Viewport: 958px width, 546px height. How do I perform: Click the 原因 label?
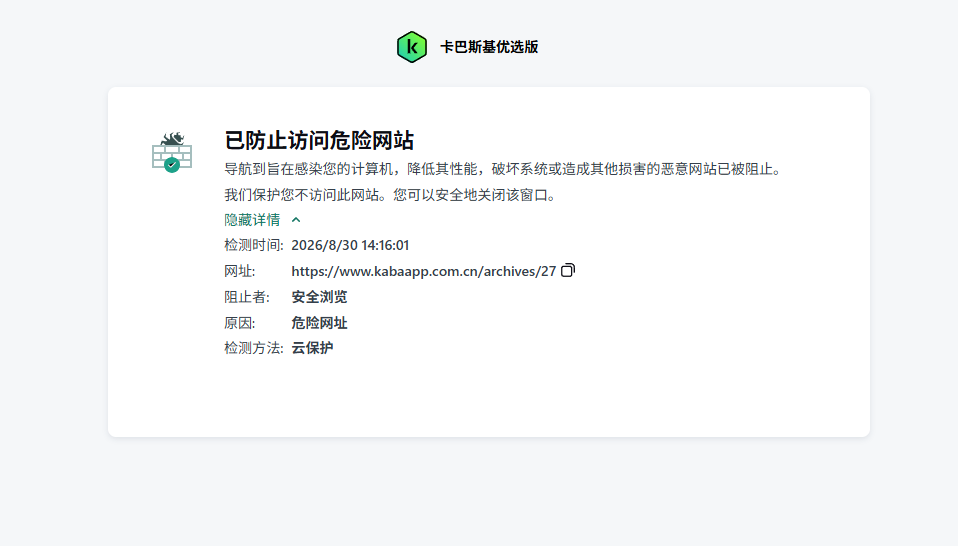click(x=240, y=323)
